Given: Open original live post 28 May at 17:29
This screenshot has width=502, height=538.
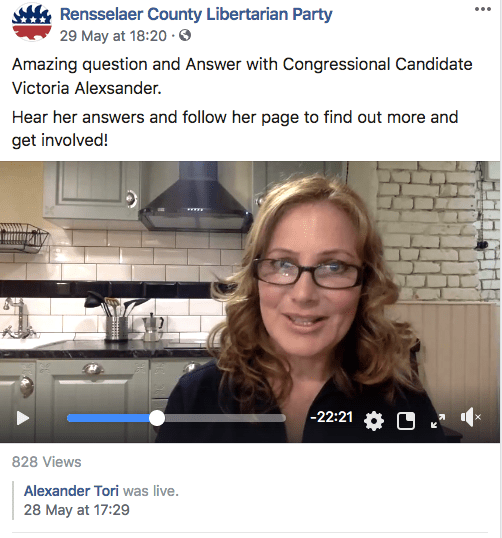Looking at the screenshot, I should tap(77, 510).
